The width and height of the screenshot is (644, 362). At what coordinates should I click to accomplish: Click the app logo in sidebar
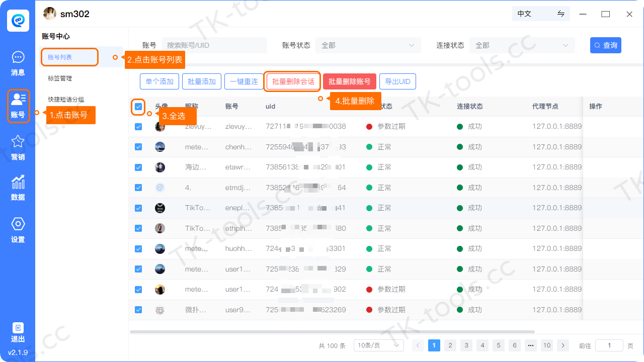(x=18, y=20)
